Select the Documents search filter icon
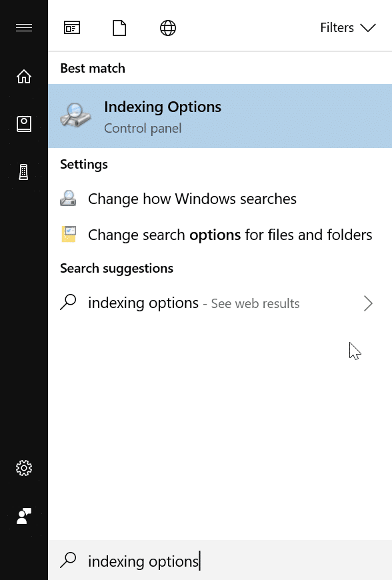This screenshot has width=392, height=580. pos(119,27)
